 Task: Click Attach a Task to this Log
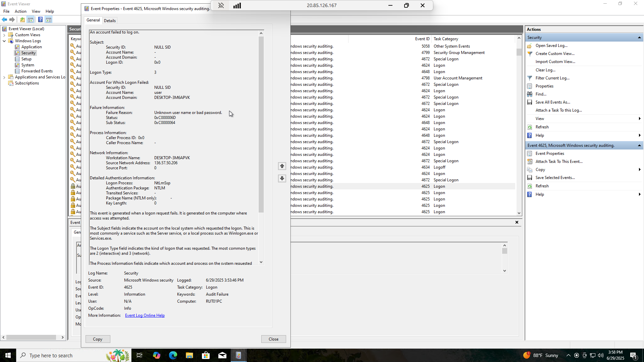[558, 110]
